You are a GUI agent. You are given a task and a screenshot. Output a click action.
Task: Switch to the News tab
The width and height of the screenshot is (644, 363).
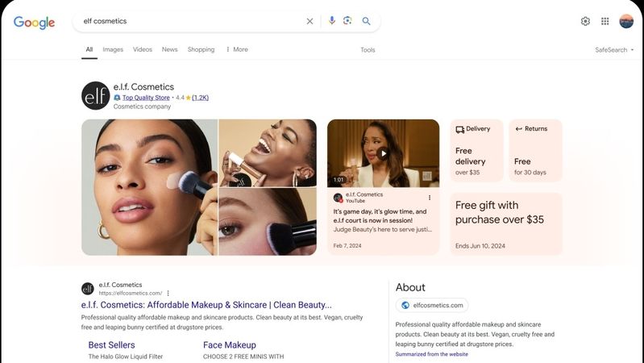click(x=169, y=49)
